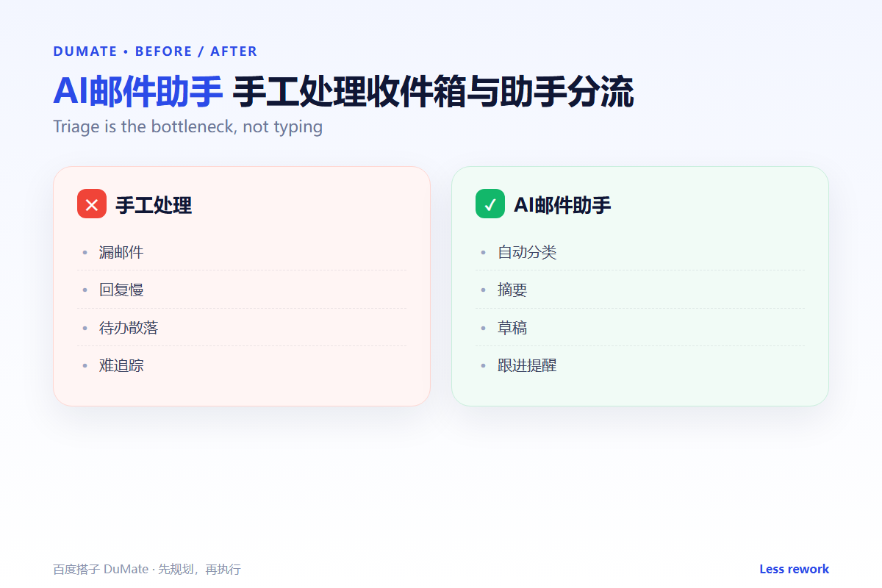Click the 草稿 list item

[640, 328]
